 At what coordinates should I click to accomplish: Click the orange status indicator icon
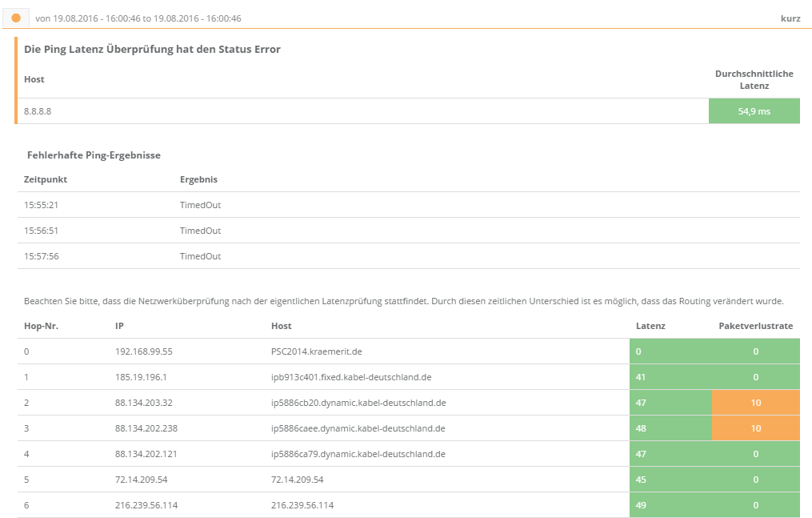pos(16,18)
